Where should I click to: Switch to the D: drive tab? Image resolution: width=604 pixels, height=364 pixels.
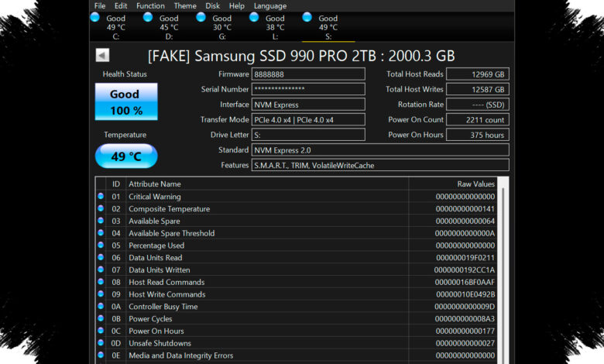169,27
